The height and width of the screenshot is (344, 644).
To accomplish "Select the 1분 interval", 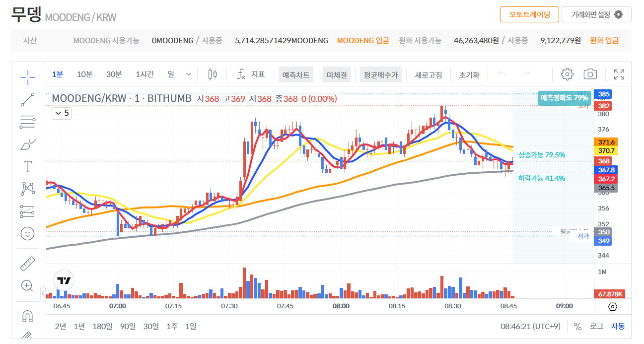I will (x=58, y=74).
